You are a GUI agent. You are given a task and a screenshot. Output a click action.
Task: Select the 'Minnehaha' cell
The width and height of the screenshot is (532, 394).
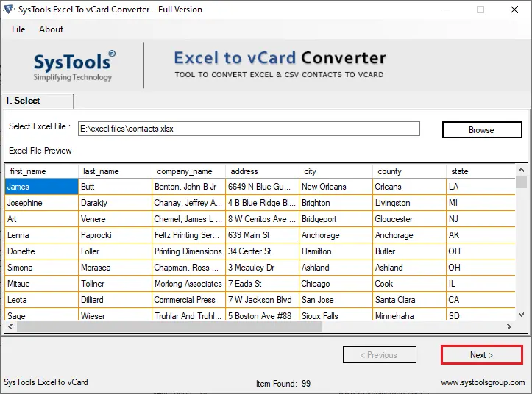coord(410,315)
